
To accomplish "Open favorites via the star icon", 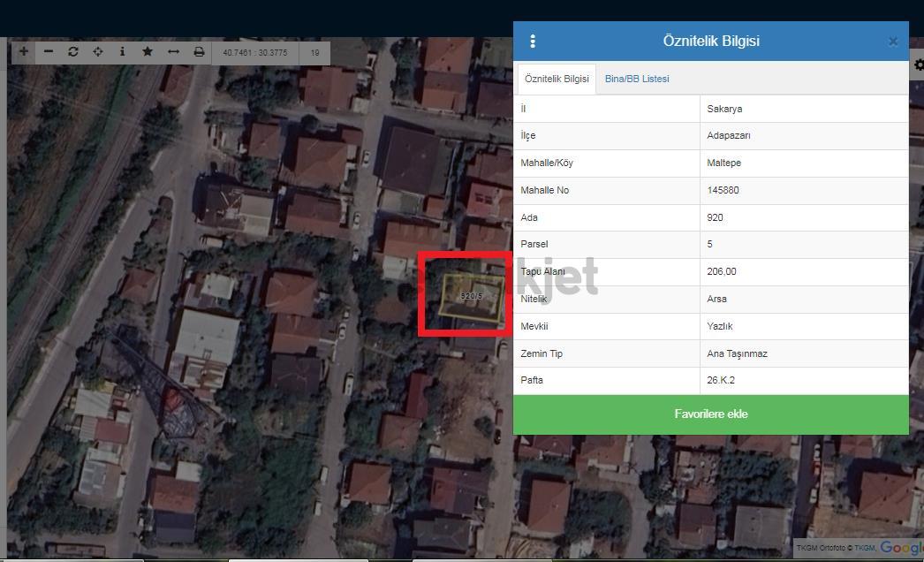I will point(148,52).
